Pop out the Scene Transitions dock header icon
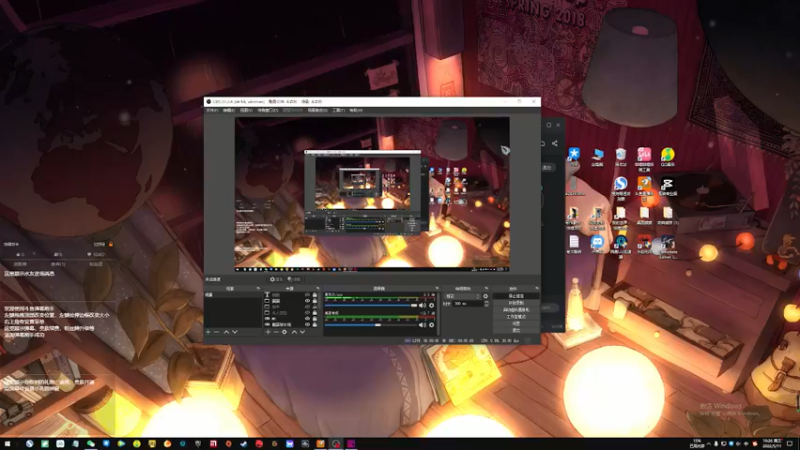The height and width of the screenshot is (450, 800). (487, 288)
